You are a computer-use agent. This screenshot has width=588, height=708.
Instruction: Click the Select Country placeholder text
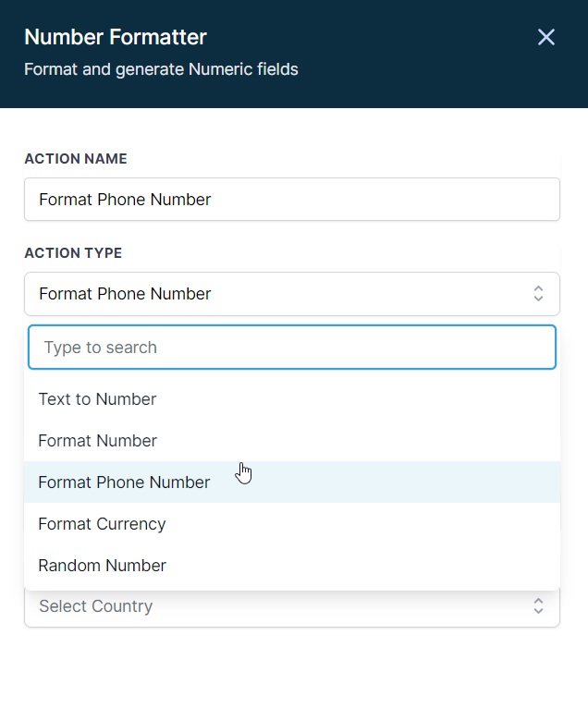point(96,606)
